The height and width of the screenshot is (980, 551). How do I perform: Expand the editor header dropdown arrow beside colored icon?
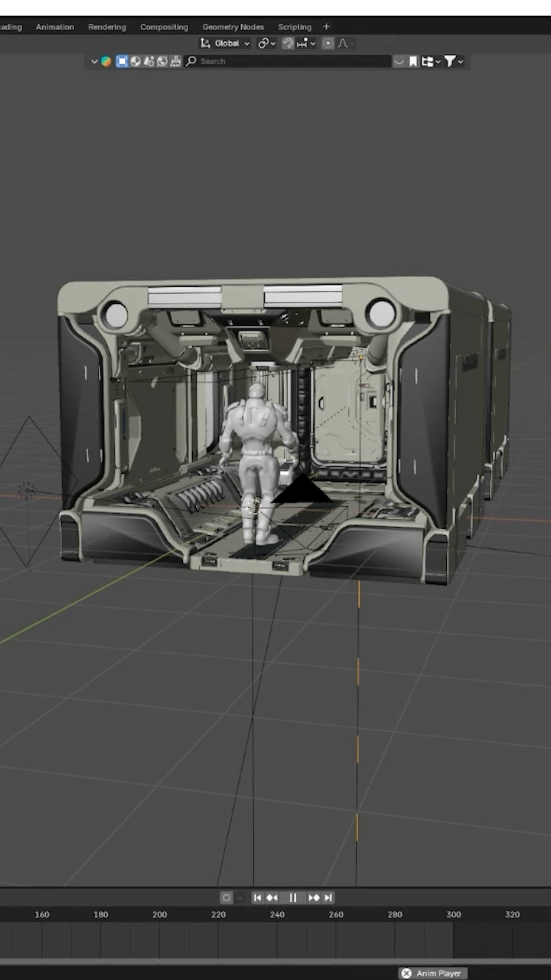point(95,61)
